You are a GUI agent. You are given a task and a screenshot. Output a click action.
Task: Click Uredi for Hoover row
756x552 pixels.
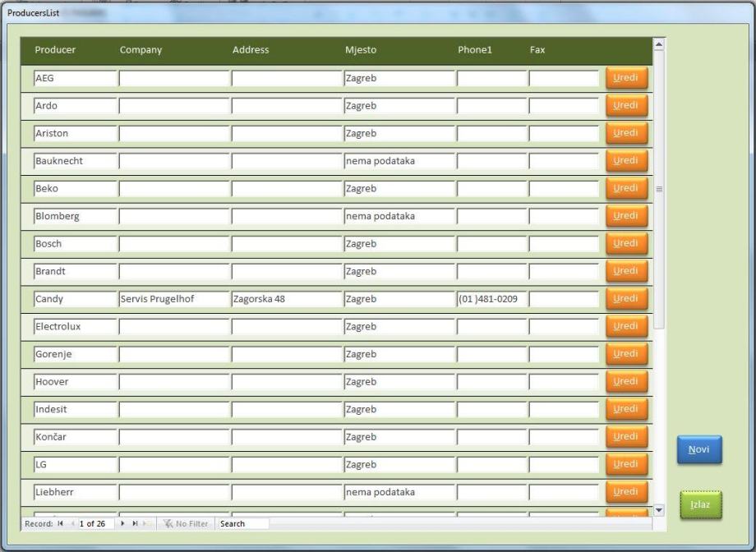pyautogui.click(x=626, y=381)
